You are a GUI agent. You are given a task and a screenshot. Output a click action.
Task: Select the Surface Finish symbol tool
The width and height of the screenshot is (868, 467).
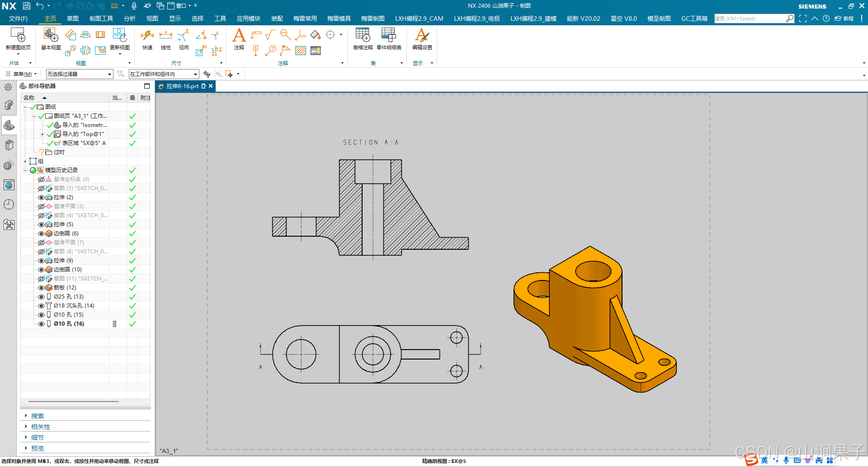(x=270, y=35)
